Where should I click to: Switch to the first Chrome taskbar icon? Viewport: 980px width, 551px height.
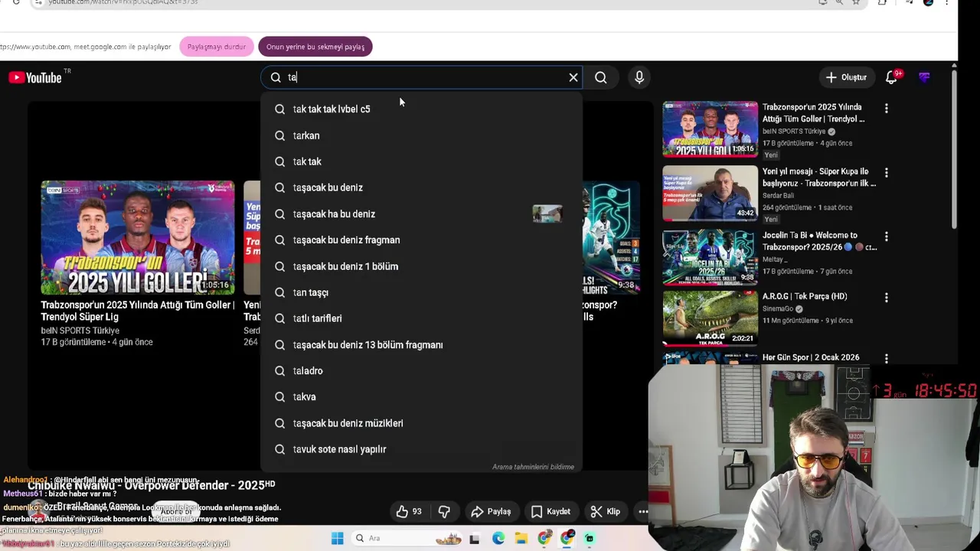(544, 539)
